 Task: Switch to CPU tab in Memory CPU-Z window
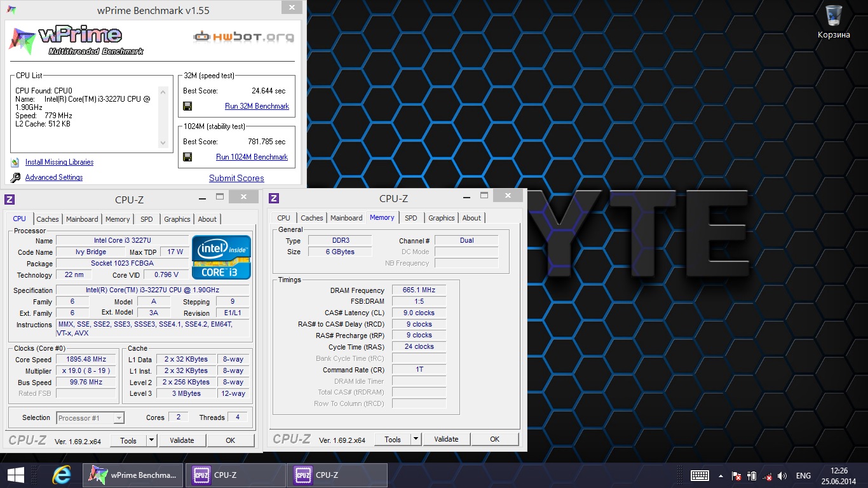click(284, 218)
